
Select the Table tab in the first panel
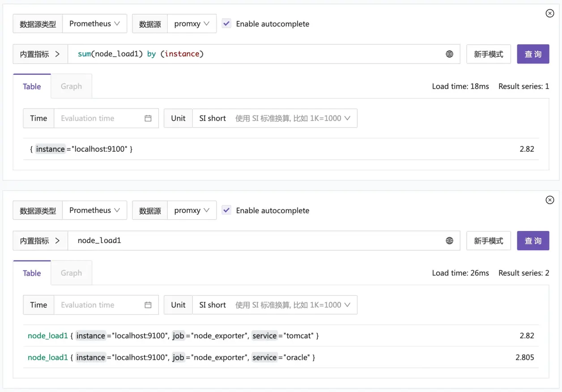pos(32,86)
